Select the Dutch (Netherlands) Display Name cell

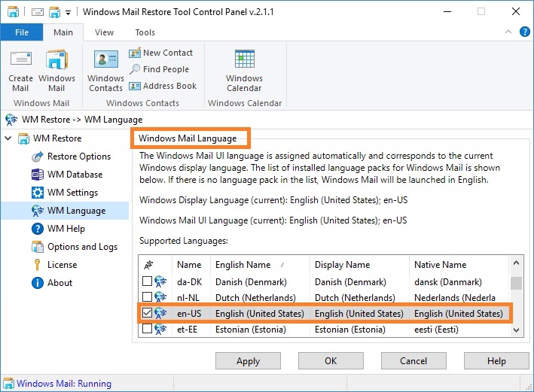(355, 298)
